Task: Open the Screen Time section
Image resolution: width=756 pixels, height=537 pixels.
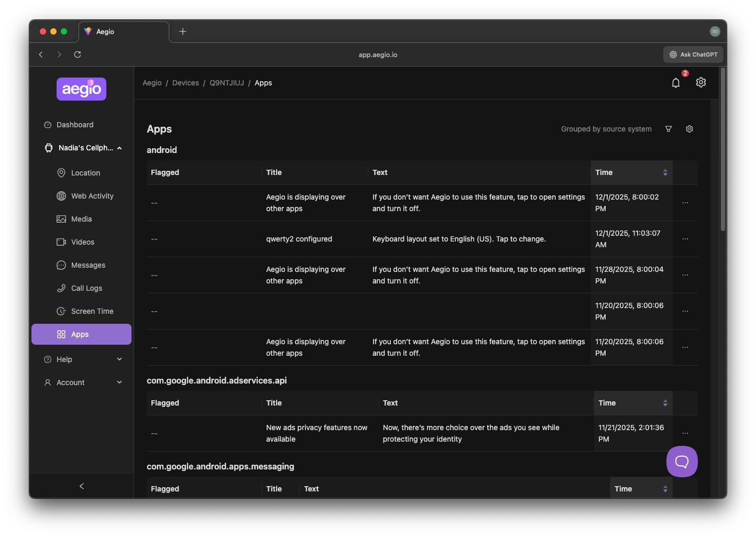Action: 92,311
